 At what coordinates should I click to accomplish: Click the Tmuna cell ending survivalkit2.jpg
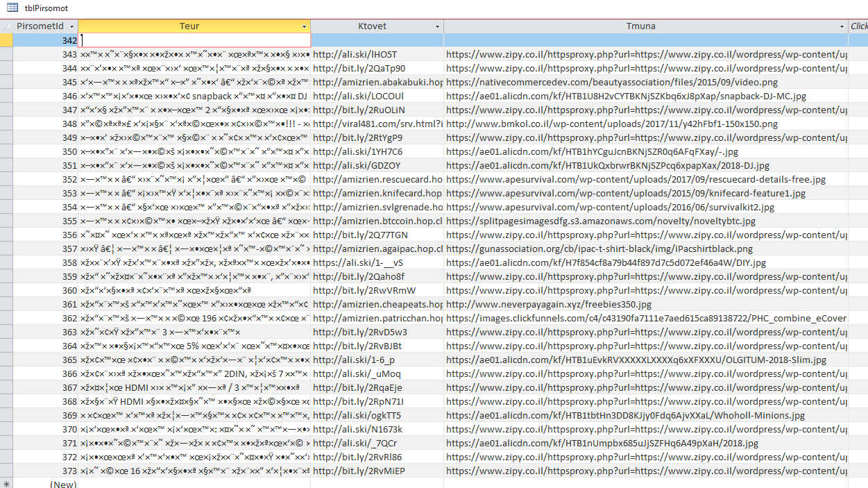(x=646, y=207)
